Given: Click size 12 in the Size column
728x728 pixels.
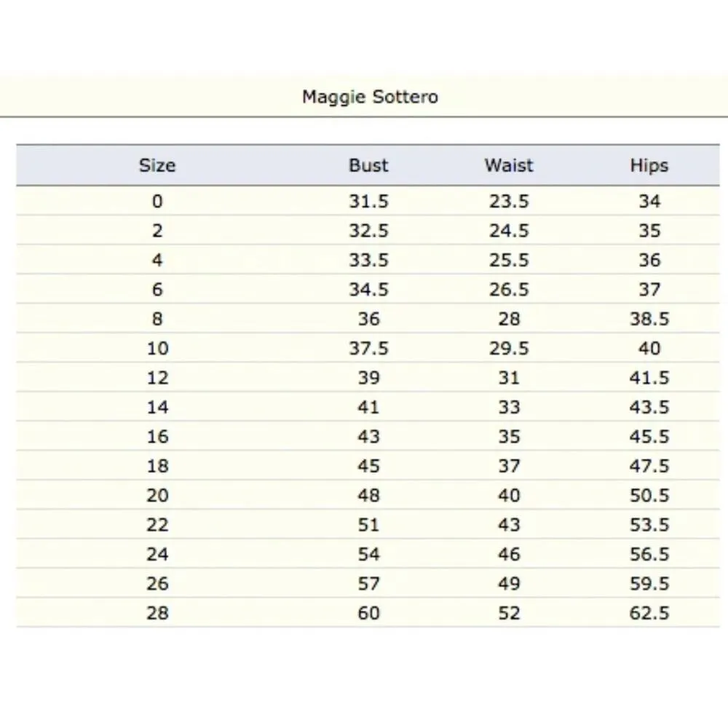Looking at the screenshot, I should [x=157, y=378].
